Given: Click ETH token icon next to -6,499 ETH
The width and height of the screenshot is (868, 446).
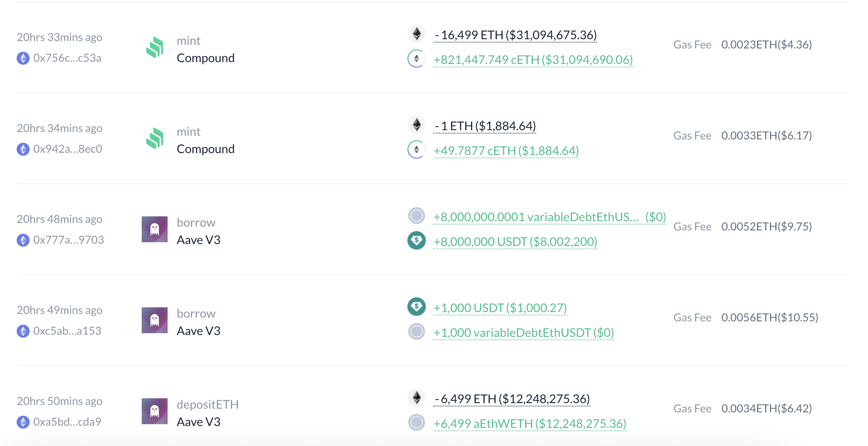Looking at the screenshot, I should point(417,398).
